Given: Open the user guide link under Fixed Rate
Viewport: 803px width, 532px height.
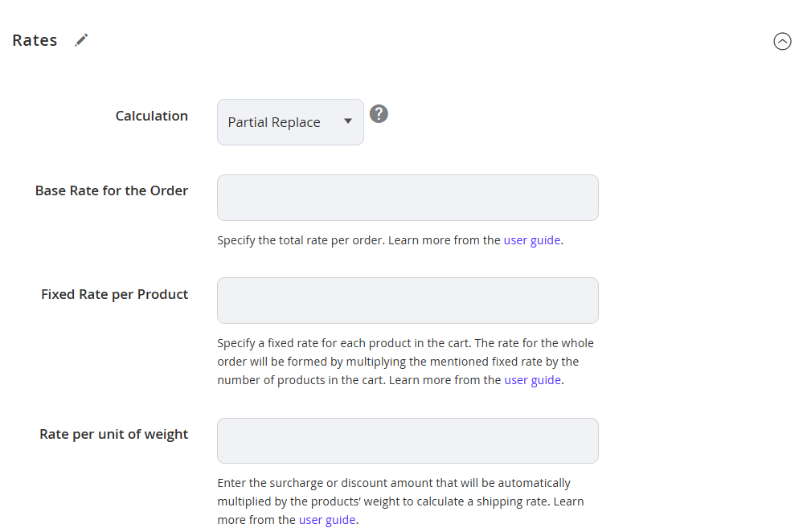Looking at the screenshot, I should click(533, 380).
